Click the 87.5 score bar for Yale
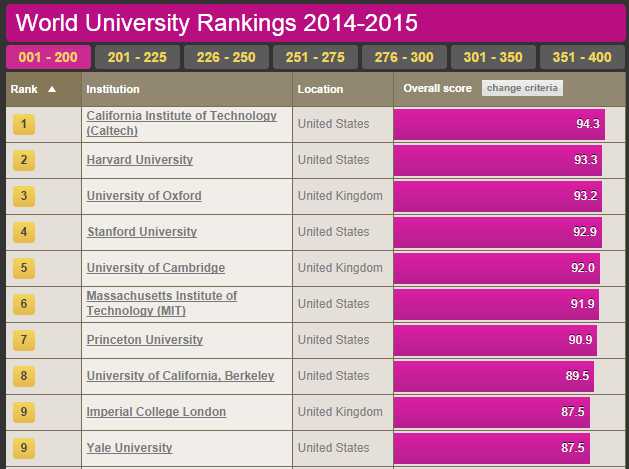The height and width of the screenshot is (469, 629). 492,448
